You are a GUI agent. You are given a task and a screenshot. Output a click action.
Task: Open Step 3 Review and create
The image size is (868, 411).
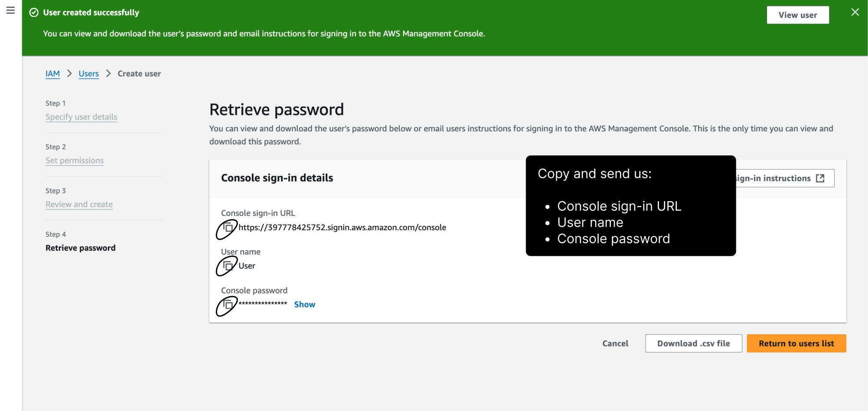click(x=79, y=204)
